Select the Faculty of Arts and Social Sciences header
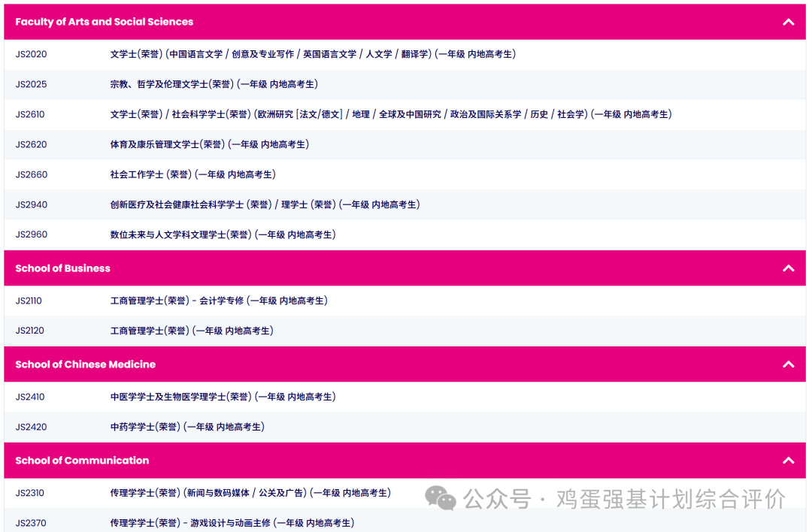 coord(104,22)
